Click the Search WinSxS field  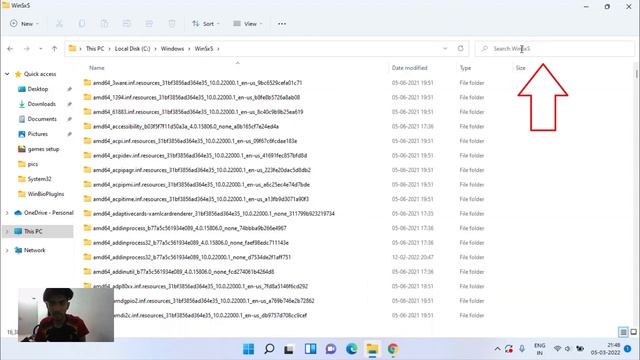pos(555,49)
